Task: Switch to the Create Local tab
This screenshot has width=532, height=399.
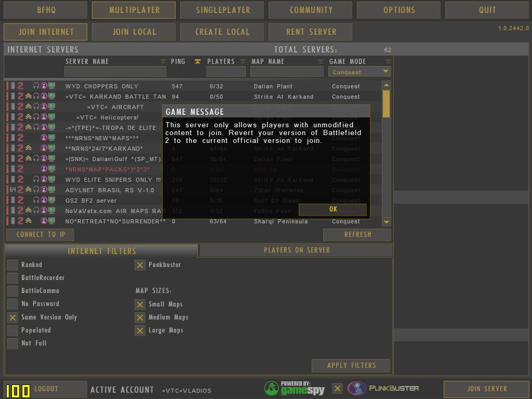Action: pos(222,32)
